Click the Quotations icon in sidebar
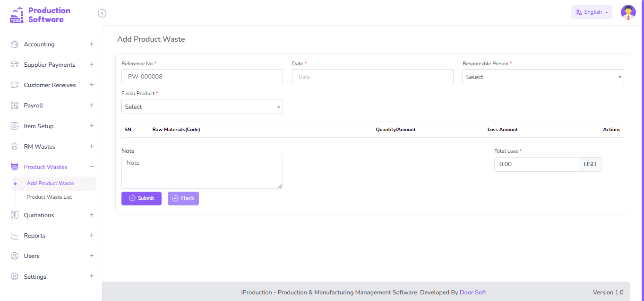644x301 pixels. pyautogui.click(x=14, y=215)
